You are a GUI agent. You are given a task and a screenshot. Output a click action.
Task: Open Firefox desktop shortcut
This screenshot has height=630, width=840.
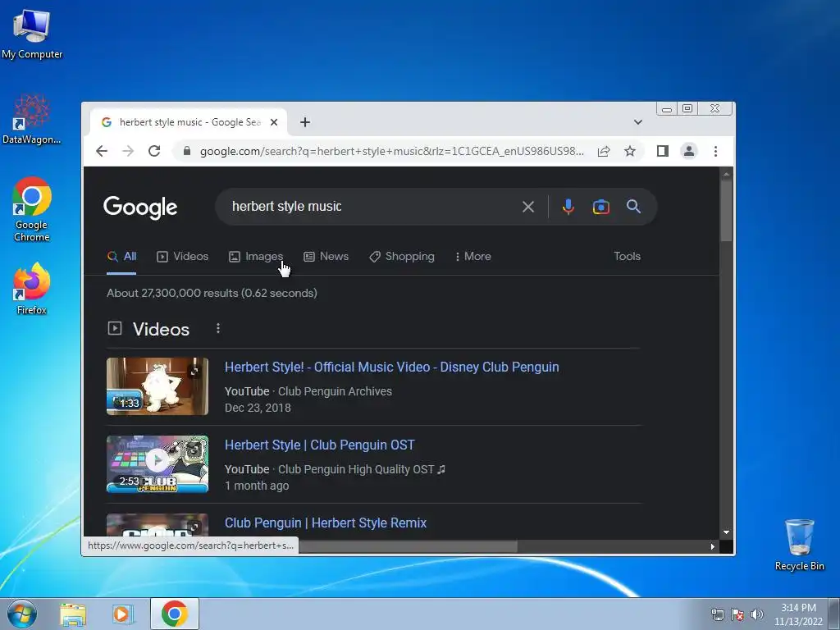(32, 288)
